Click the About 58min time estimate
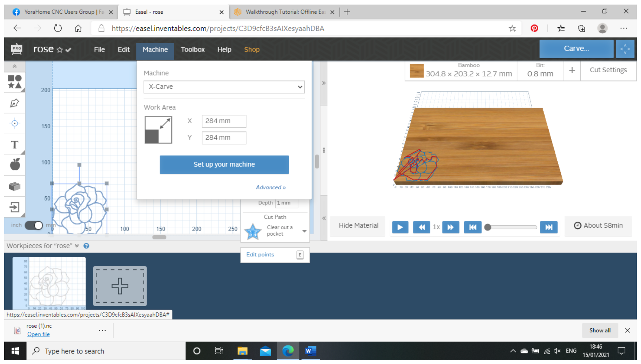The width and height of the screenshot is (641, 364). [598, 225]
